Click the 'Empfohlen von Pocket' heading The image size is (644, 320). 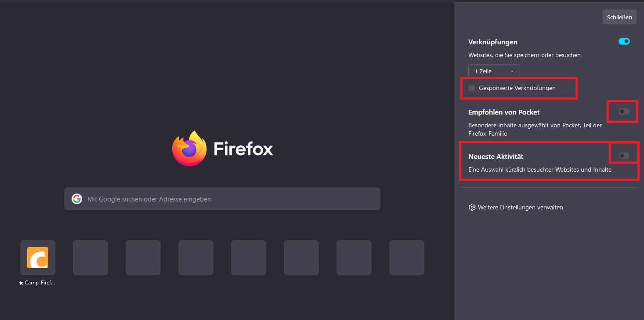[x=504, y=112]
